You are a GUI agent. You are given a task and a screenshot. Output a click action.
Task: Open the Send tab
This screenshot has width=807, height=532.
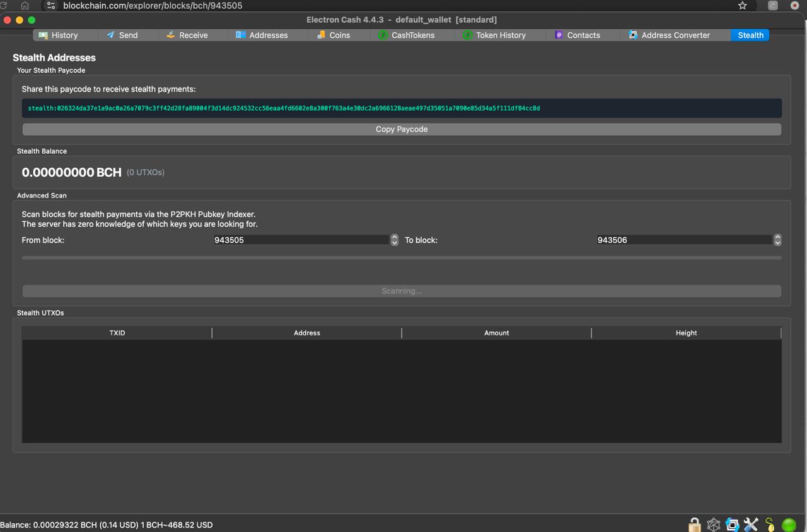pyautogui.click(x=122, y=35)
